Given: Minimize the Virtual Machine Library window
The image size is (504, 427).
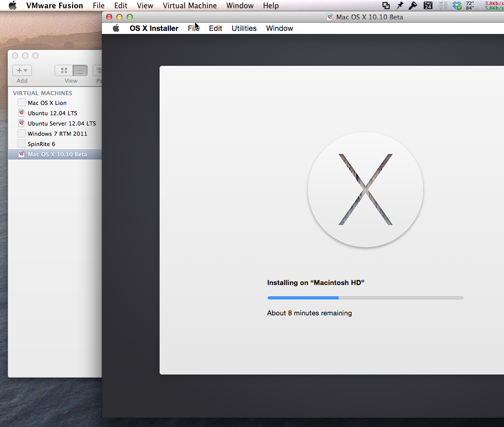Looking at the screenshot, I should 25,56.
